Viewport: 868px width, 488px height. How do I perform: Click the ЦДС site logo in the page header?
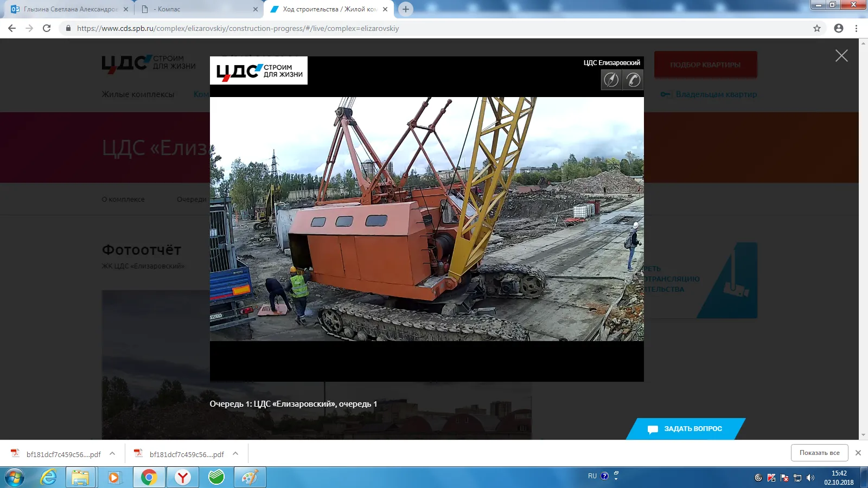(x=149, y=63)
